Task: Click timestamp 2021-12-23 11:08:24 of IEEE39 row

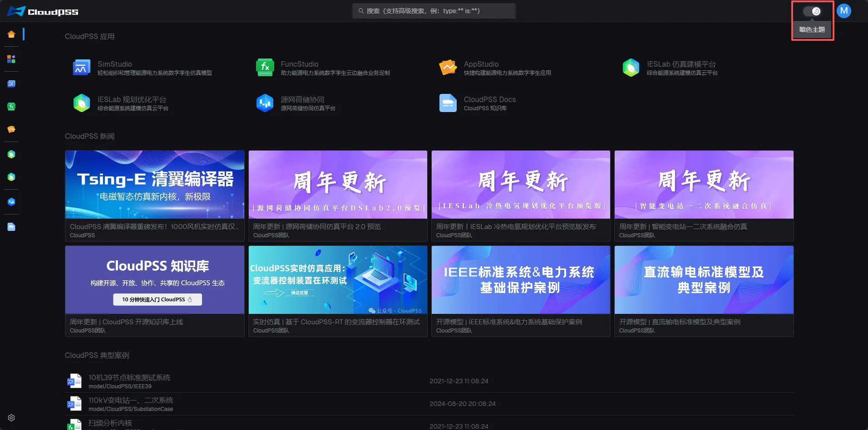Action: (459, 381)
